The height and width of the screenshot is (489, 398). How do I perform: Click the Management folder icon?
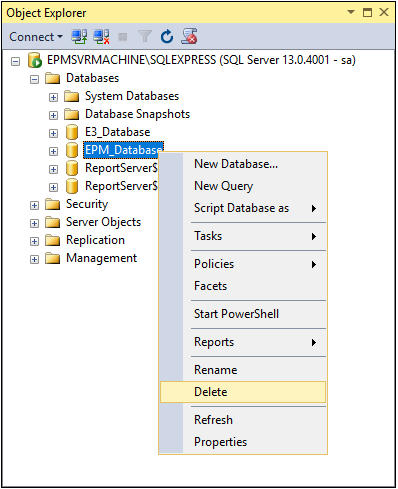click(x=52, y=258)
